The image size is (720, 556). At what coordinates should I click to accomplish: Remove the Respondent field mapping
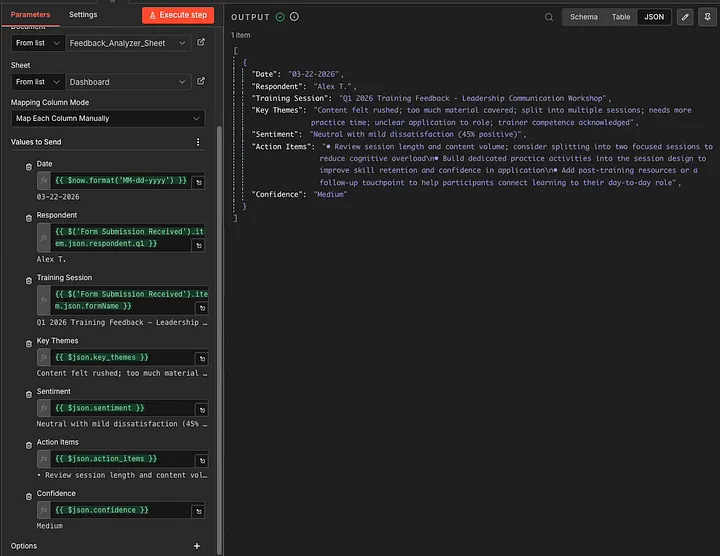[x=28, y=219]
